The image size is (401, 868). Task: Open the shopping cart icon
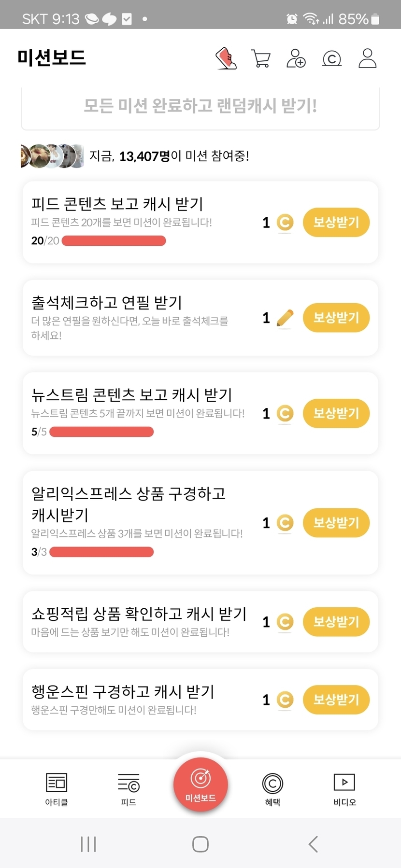point(261,58)
